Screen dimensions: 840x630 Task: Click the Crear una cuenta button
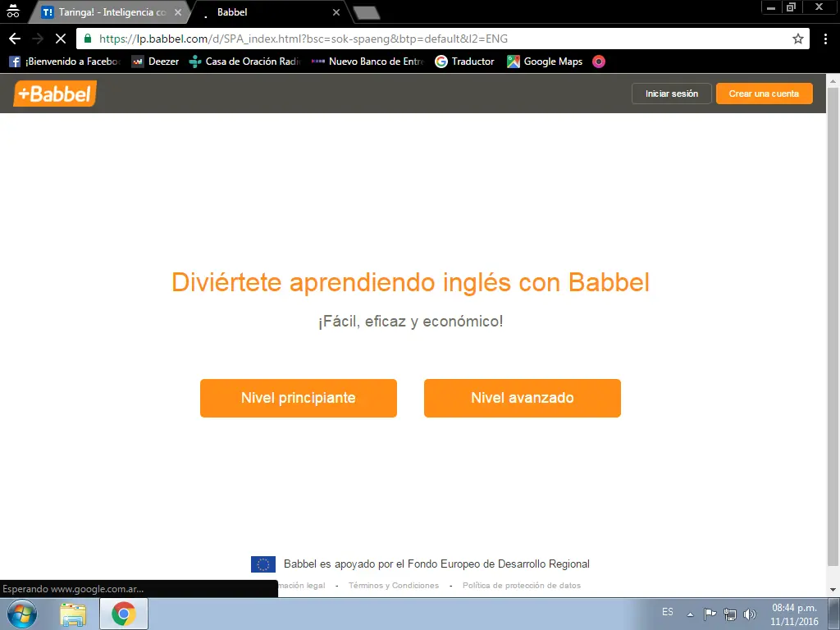(764, 94)
